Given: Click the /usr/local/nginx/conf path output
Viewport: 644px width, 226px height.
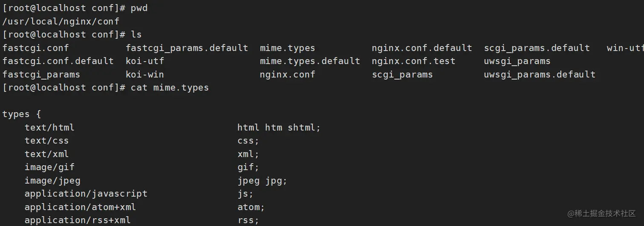Looking at the screenshot, I should (60, 21).
